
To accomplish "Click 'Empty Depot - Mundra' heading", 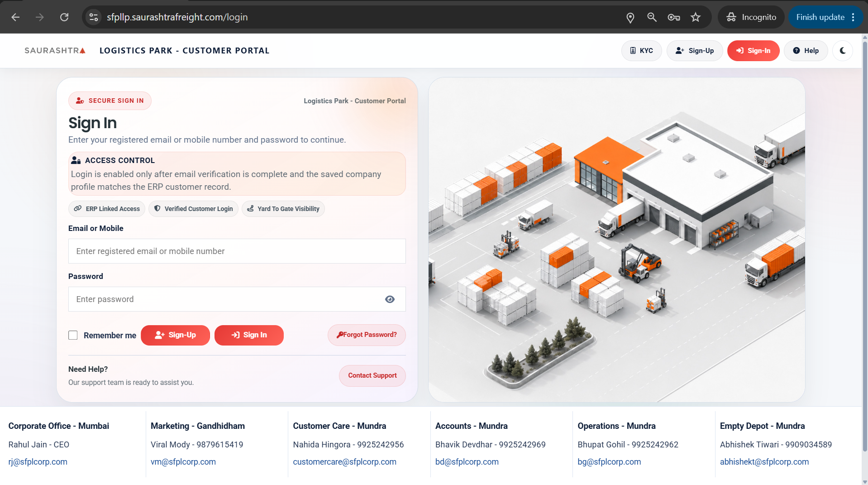I will pyautogui.click(x=763, y=426).
